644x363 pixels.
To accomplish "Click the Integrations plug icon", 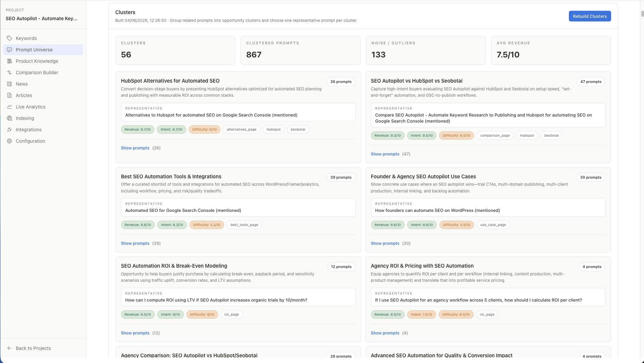I will pos(9,130).
